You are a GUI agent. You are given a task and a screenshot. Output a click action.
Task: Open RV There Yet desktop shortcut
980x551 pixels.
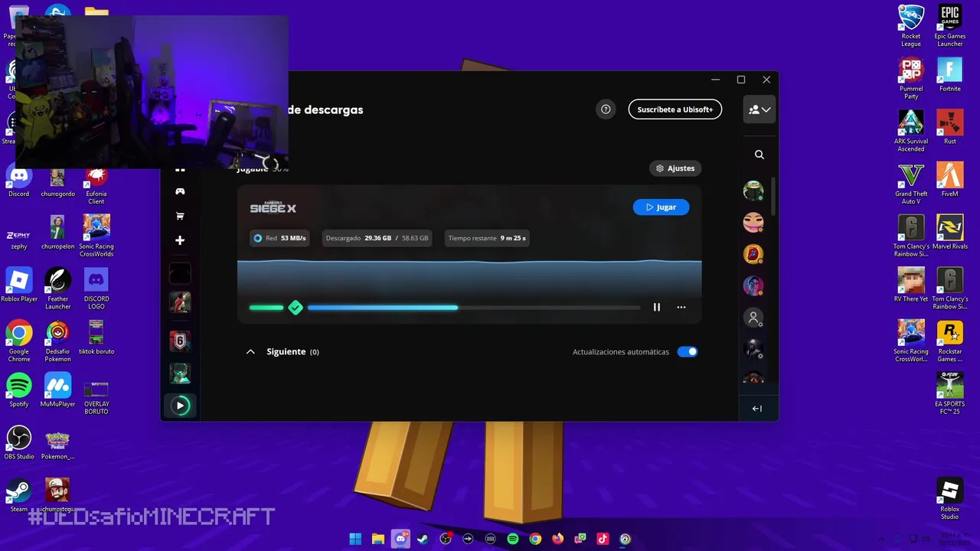pyautogui.click(x=911, y=285)
